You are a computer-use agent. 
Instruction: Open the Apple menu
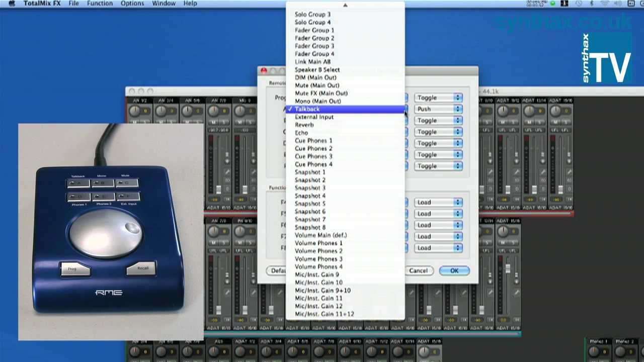click(x=12, y=4)
